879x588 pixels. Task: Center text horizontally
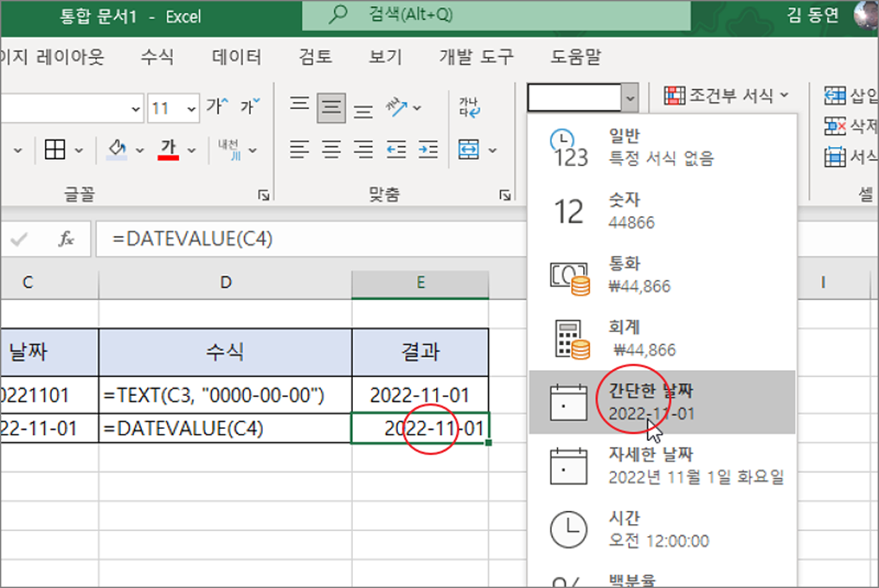331,150
